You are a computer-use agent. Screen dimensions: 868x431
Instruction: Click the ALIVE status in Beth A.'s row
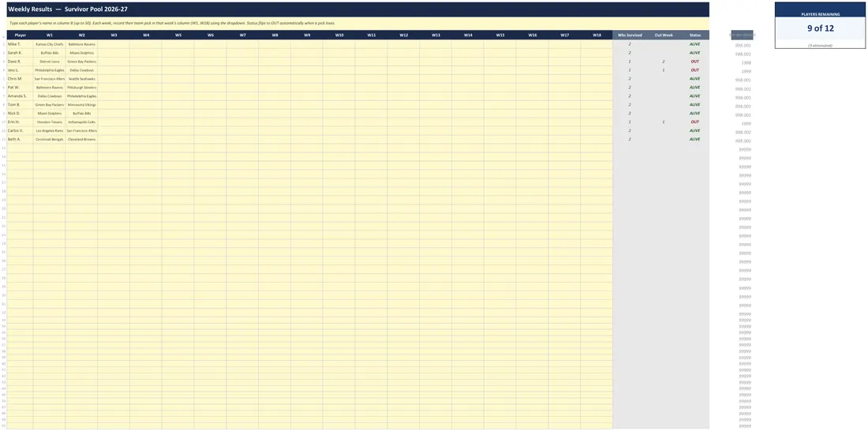694,139
